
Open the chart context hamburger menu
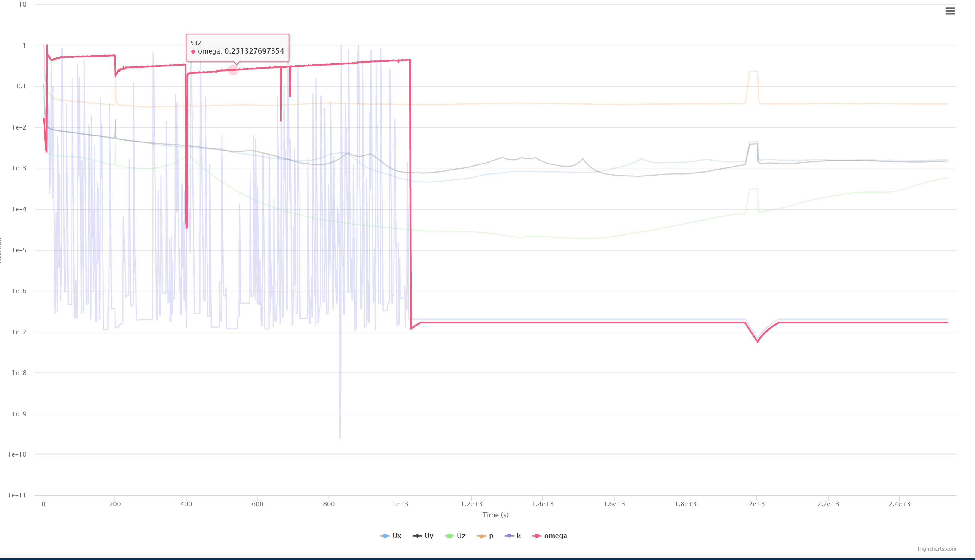pos(950,11)
